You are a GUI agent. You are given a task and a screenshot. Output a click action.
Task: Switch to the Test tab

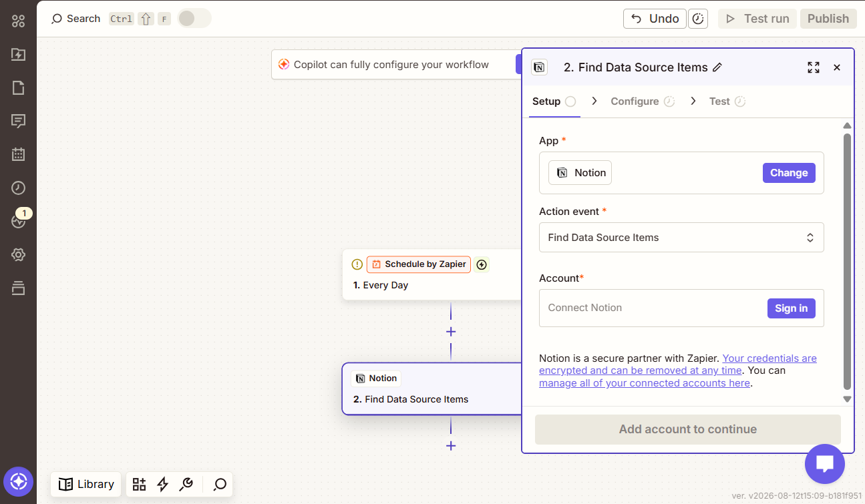727,101
